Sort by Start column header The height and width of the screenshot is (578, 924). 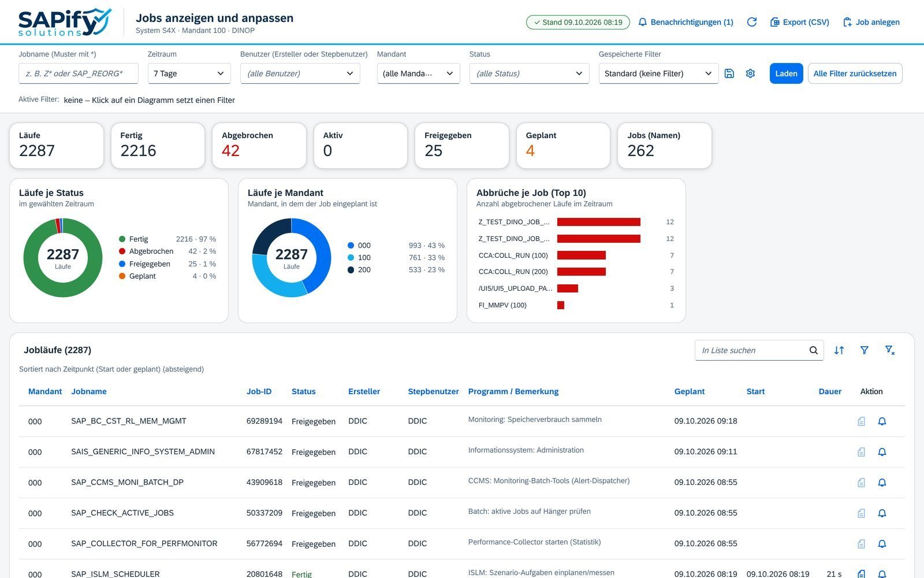[x=755, y=391]
